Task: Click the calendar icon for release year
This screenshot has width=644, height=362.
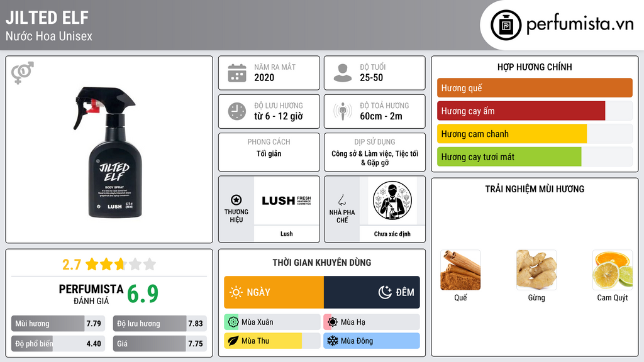Action: 237,73
